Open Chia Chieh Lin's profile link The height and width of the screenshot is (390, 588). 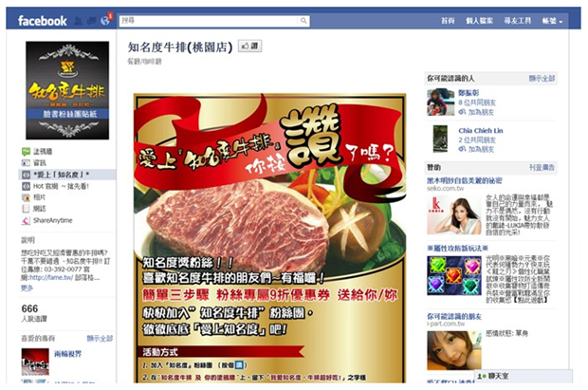pyautogui.click(x=481, y=131)
